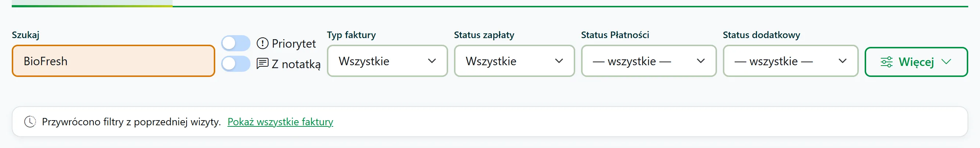Open the Status dodatkowy dropdown
Screen dimensions: 980x148
(x=790, y=61)
